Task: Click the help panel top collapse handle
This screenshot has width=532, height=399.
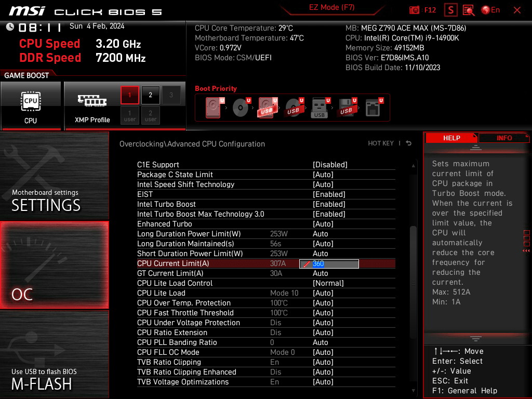Action: 476,147
